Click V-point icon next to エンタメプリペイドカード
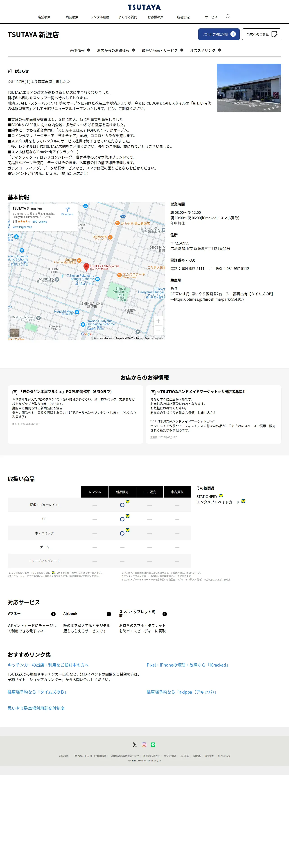The height and width of the screenshot is (868, 289). click(243, 501)
